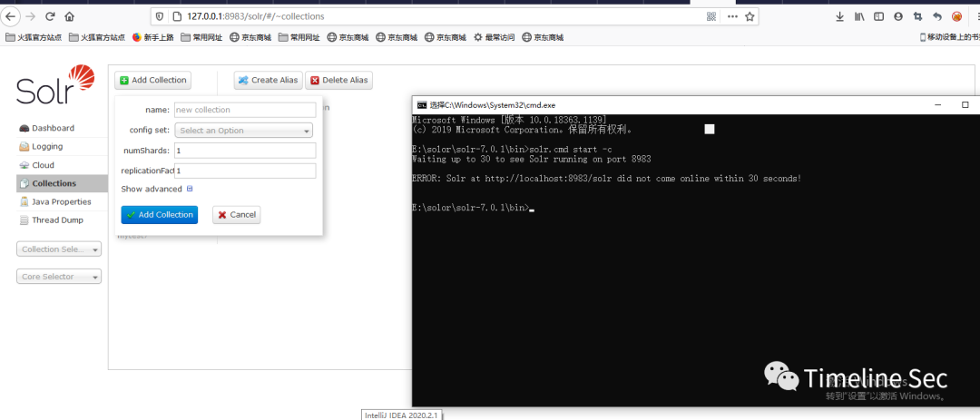Click the cmd.exe window title bar icon
Viewport: 980px width, 420px height.
point(423,105)
